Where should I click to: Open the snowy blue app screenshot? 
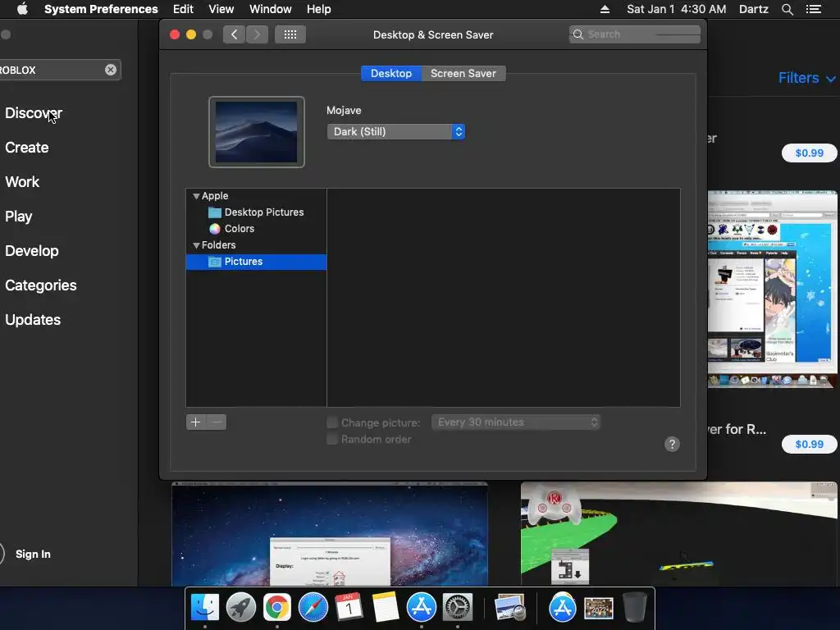(772, 290)
